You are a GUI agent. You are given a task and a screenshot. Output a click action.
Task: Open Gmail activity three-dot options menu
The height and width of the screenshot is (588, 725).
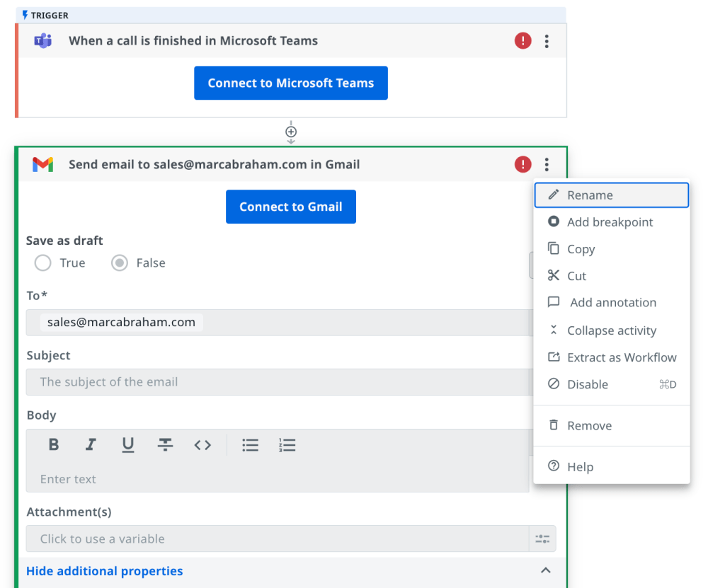point(547,165)
